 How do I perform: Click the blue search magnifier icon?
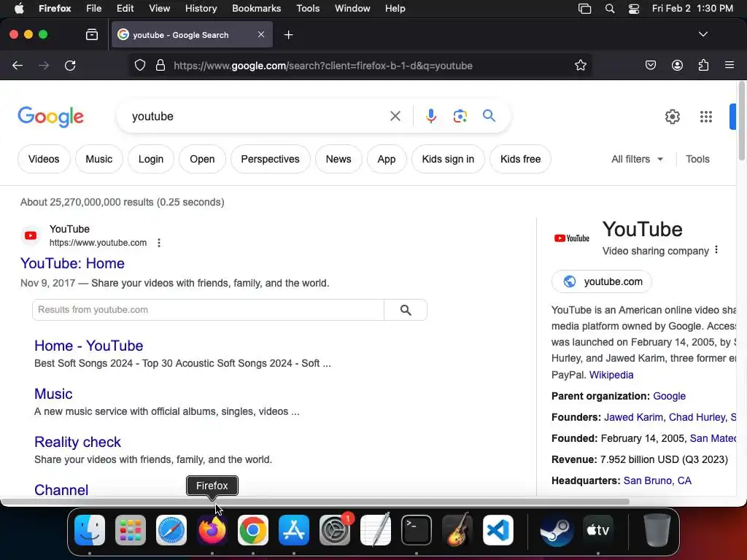coord(489,116)
